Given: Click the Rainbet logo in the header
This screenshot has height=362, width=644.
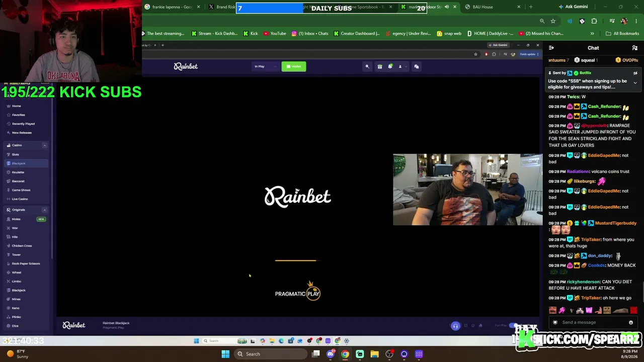Looking at the screenshot, I should tap(186, 66).
